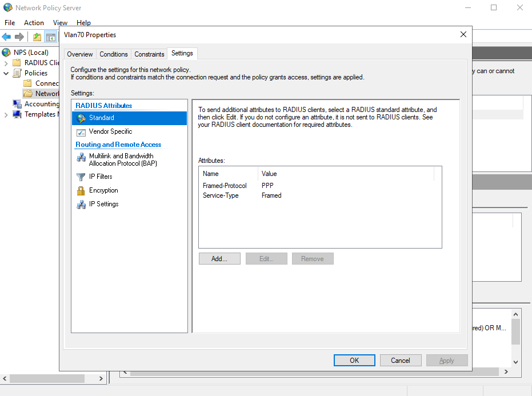Expand the Templates Management tree node

click(6, 115)
